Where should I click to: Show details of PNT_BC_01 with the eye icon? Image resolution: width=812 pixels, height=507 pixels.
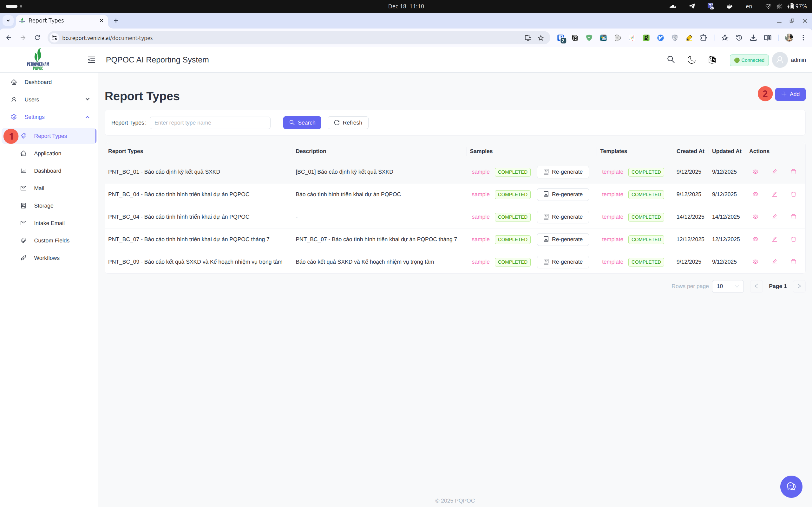756,172
